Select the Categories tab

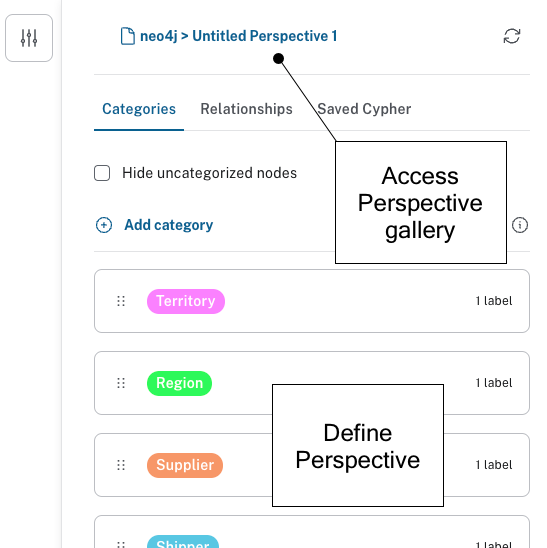click(139, 109)
